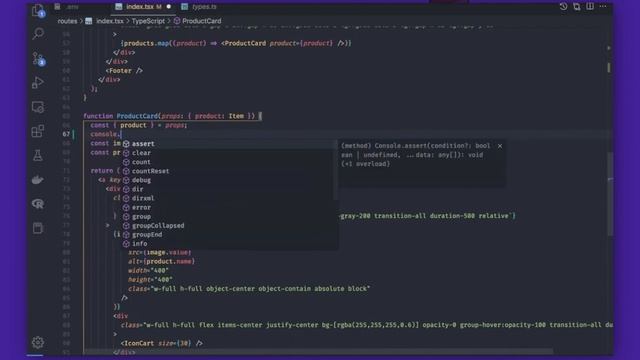Viewport: 640px width, 360px height.
Task: Click the height="400" attribute
Action: click(150, 279)
